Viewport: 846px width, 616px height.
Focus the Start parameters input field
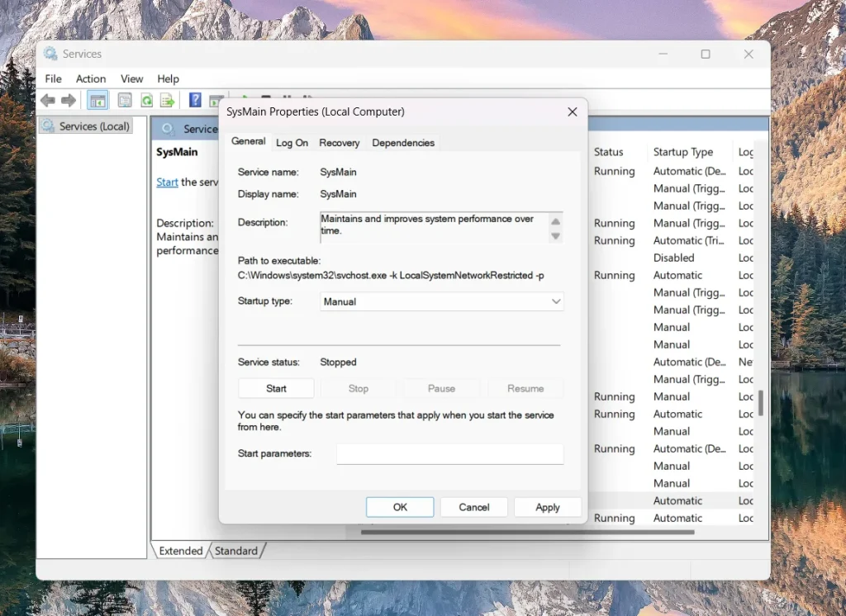pyautogui.click(x=450, y=453)
